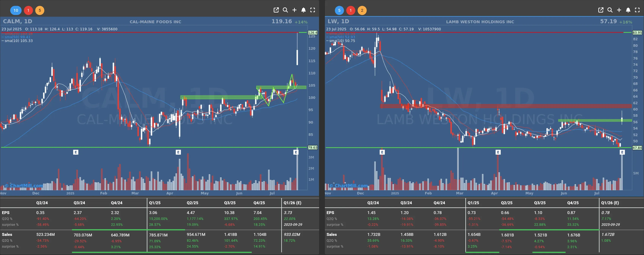The height and width of the screenshot is (255, 644).
Task: Click the April E earnings marker on LW chart
Action: coord(498,152)
